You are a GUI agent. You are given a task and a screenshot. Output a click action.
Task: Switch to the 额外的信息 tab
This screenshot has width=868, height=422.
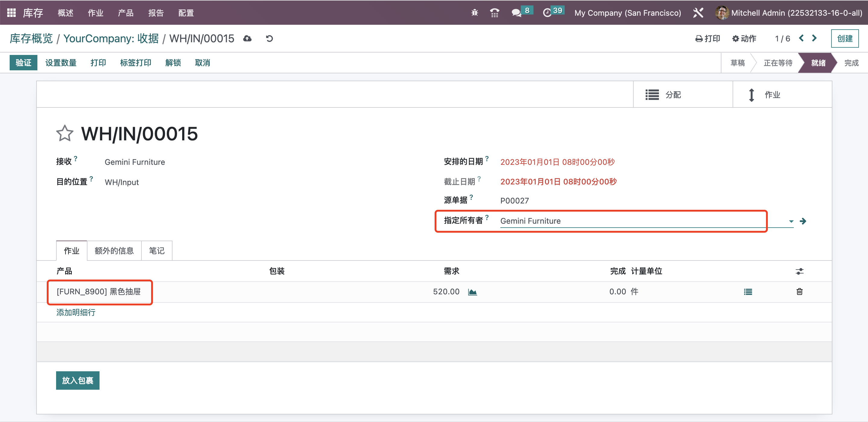click(114, 251)
